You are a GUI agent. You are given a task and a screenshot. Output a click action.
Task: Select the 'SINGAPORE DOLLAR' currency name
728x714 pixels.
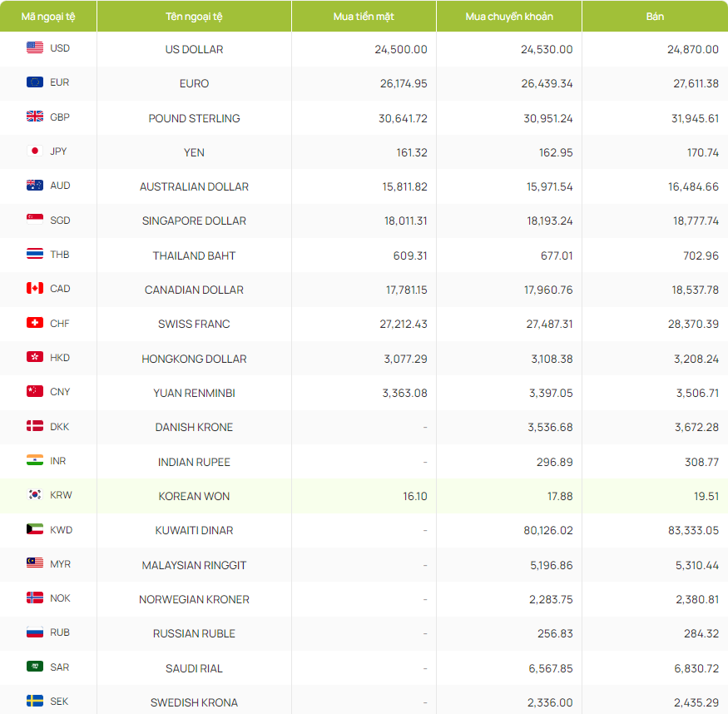click(194, 221)
